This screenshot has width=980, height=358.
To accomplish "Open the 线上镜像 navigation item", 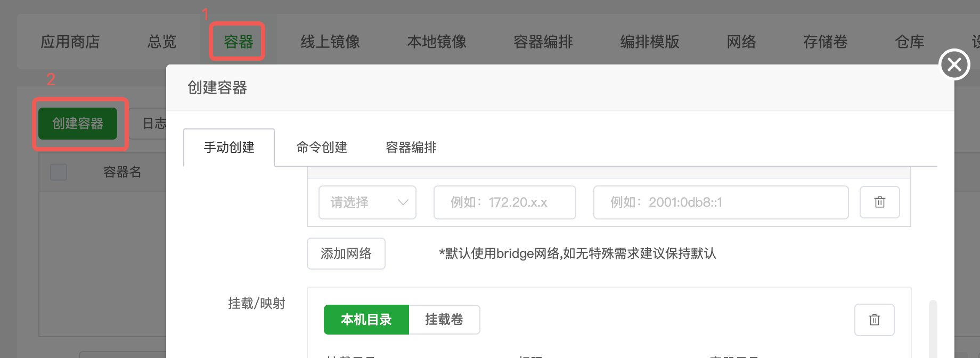I will (330, 42).
